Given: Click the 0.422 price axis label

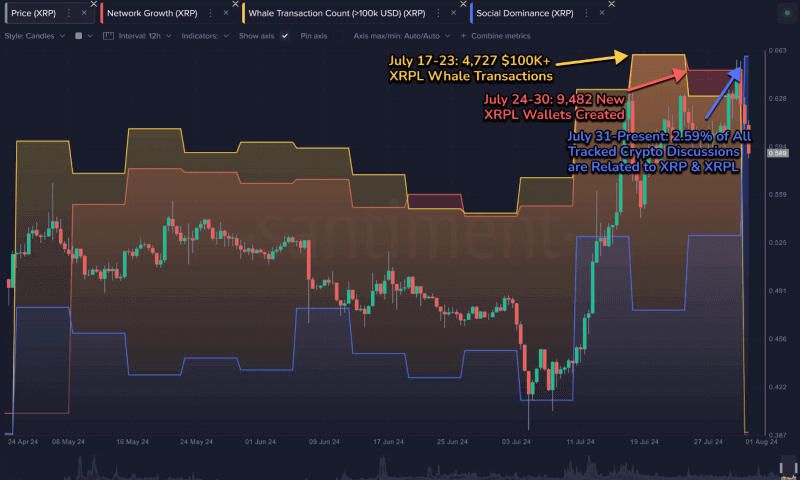Looking at the screenshot, I should [x=777, y=387].
